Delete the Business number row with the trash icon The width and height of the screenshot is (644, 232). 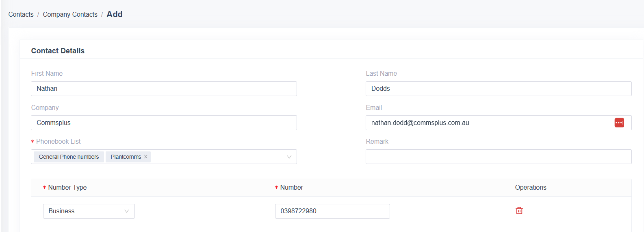pos(519,210)
